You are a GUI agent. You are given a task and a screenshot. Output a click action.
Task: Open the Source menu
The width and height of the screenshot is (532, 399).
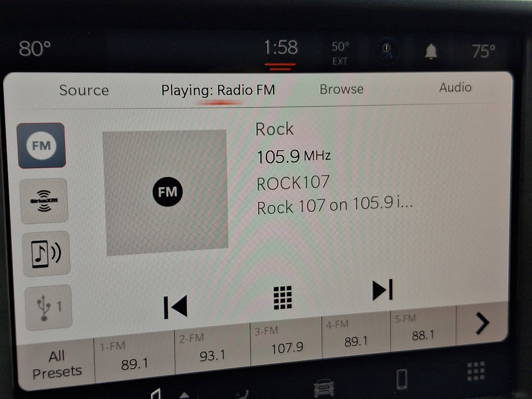[x=84, y=89]
